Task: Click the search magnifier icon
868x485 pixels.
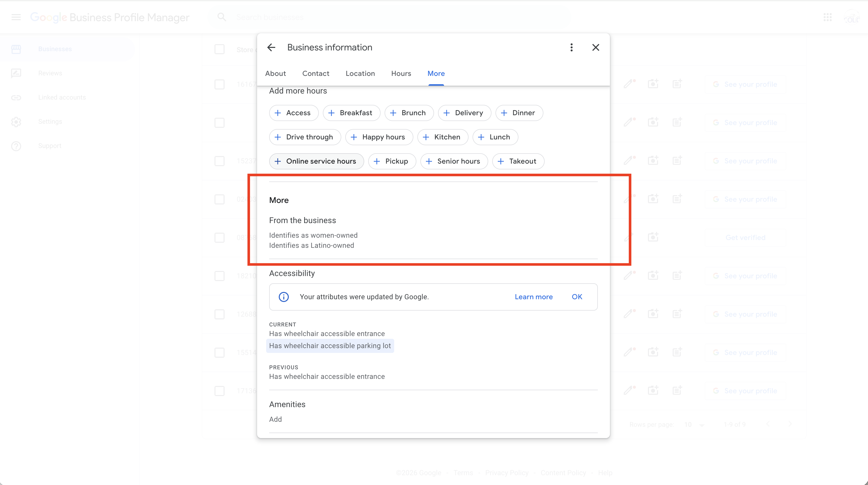Action: pyautogui.click(x=221, y=17)
